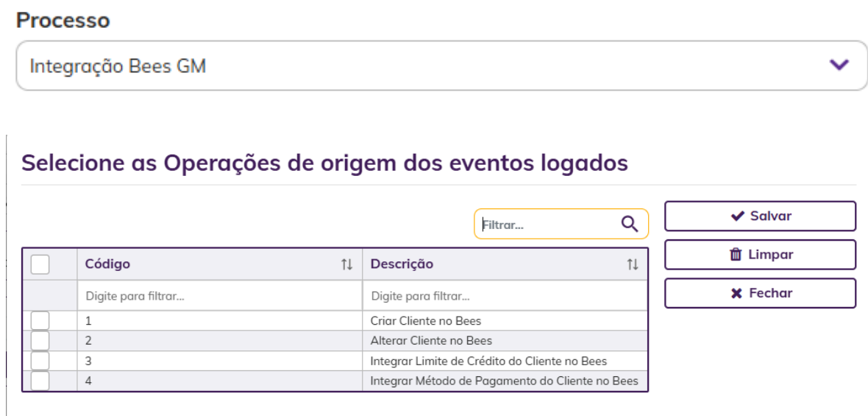Click the Descrição column filter input
This screenshot has width=868, height=416.
pos(505,296)
